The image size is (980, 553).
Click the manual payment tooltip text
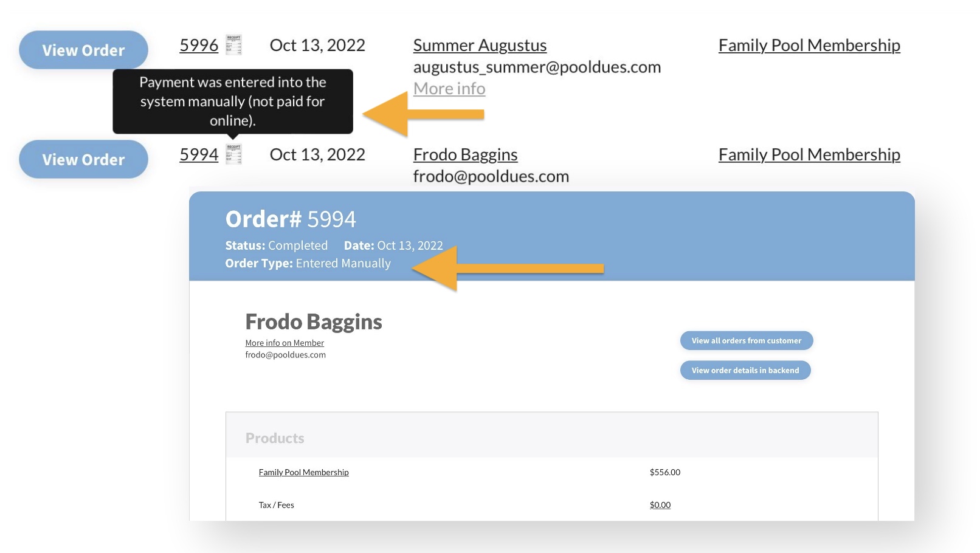[232, 101]
